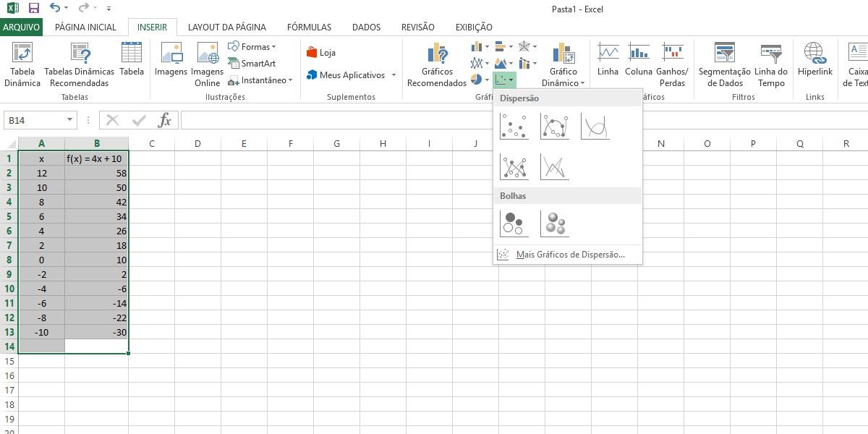
Task: Open Mais Gráficos de Dispersão link
Action: pos(569,255)
